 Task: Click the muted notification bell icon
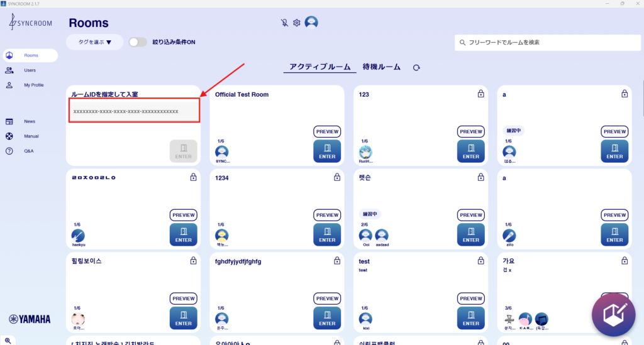pos(284,23)
